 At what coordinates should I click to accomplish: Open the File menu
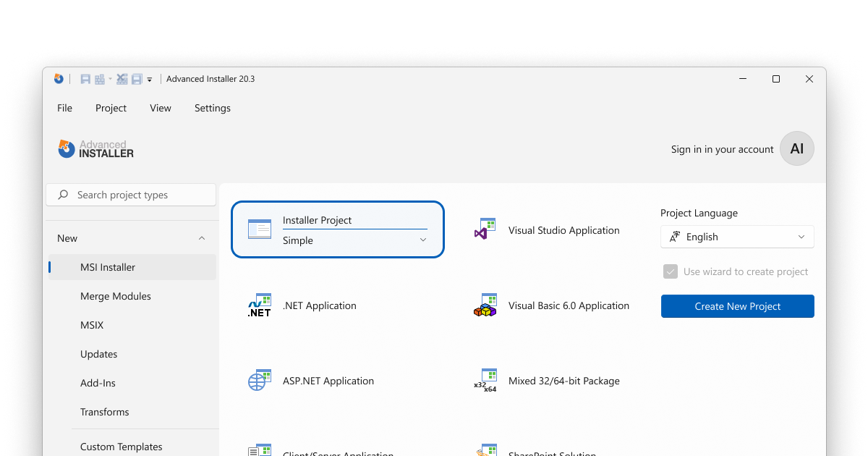pyautogui.click(x=65, y=108)
